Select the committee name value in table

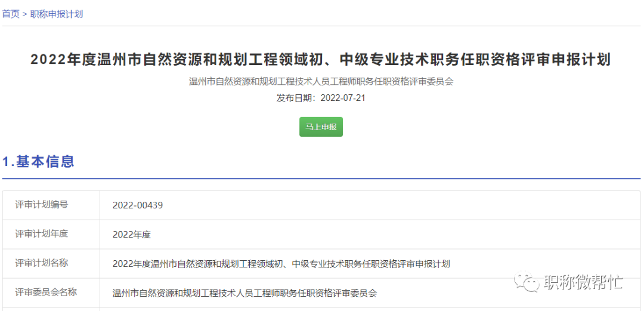tap(245, 293)
